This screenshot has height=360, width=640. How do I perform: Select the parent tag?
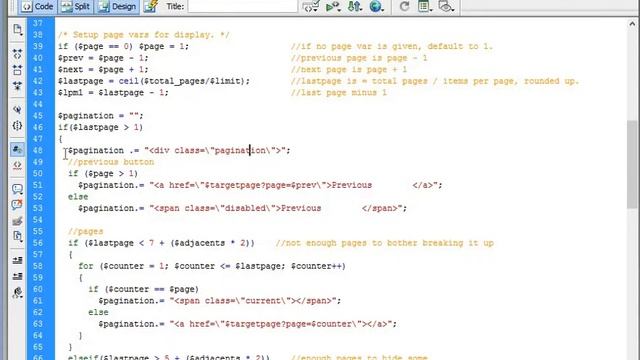click(x=17, y=109)
